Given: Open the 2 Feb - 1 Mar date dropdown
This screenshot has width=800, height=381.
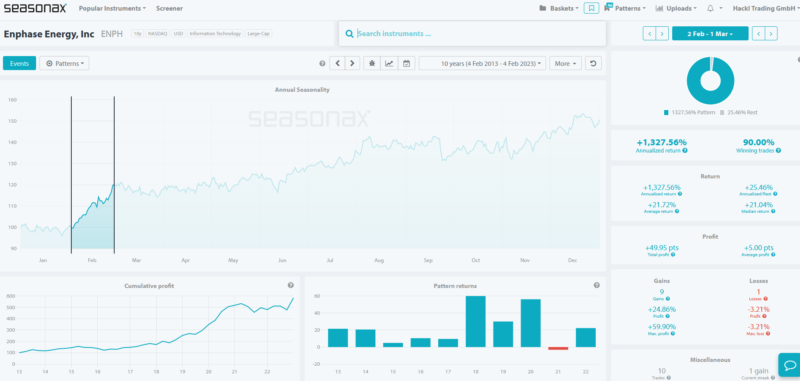Looking at the screenshot, I should (x=710, y=34).
